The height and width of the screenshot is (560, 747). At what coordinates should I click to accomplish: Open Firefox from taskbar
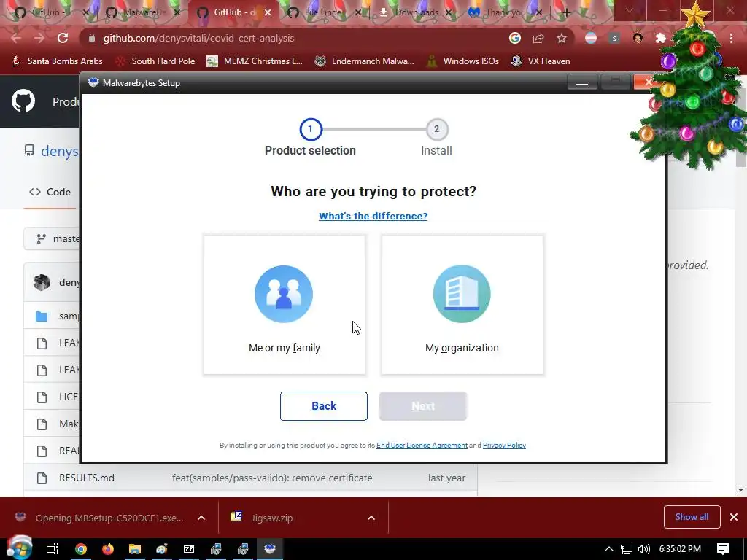click(108, 549)
